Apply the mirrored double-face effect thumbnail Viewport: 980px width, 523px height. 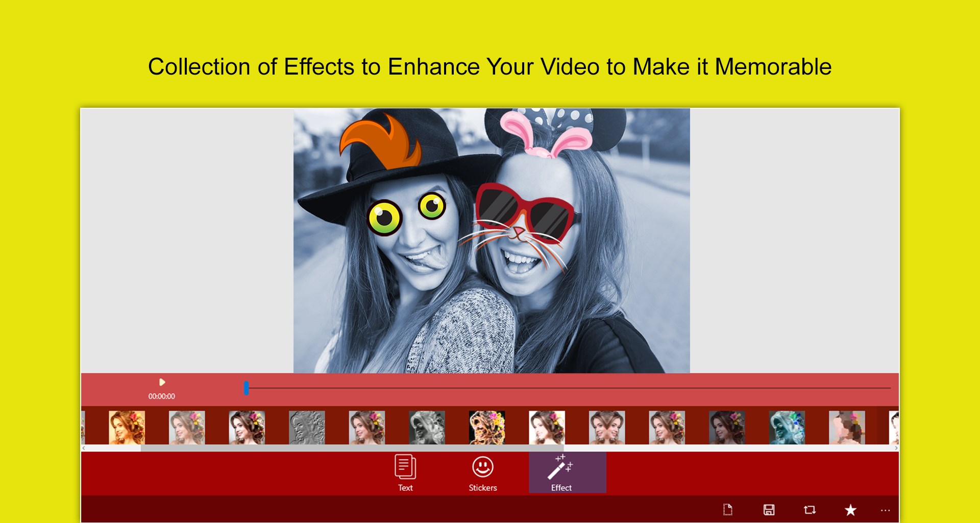[x=607, y=427]
